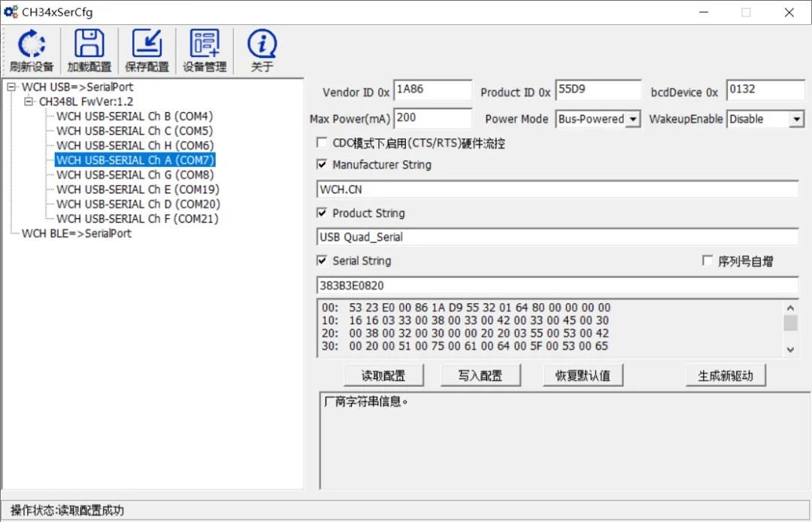Collapse the WCH USB=>SerialPort tree node
This screenshot has width=812, height=522.
[12, 87]
